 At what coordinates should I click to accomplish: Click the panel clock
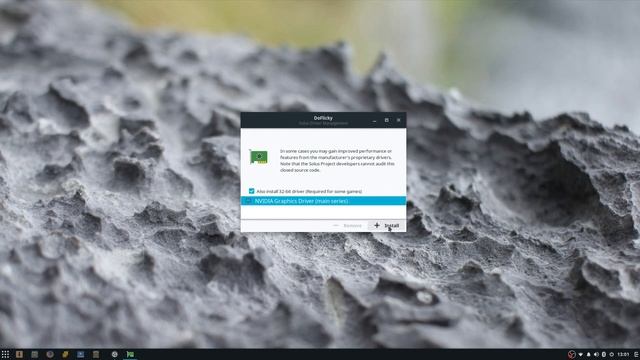coord(623,354)
